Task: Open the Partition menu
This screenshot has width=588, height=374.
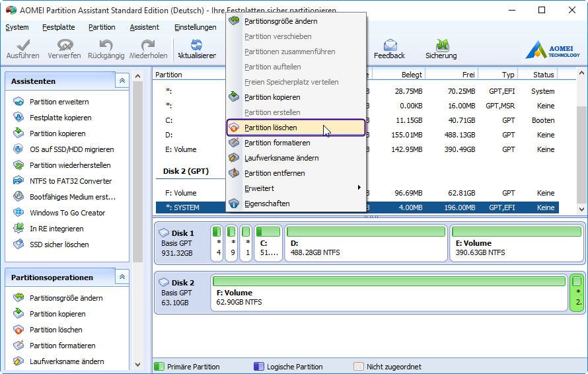Action: click(x=102, y=27)
